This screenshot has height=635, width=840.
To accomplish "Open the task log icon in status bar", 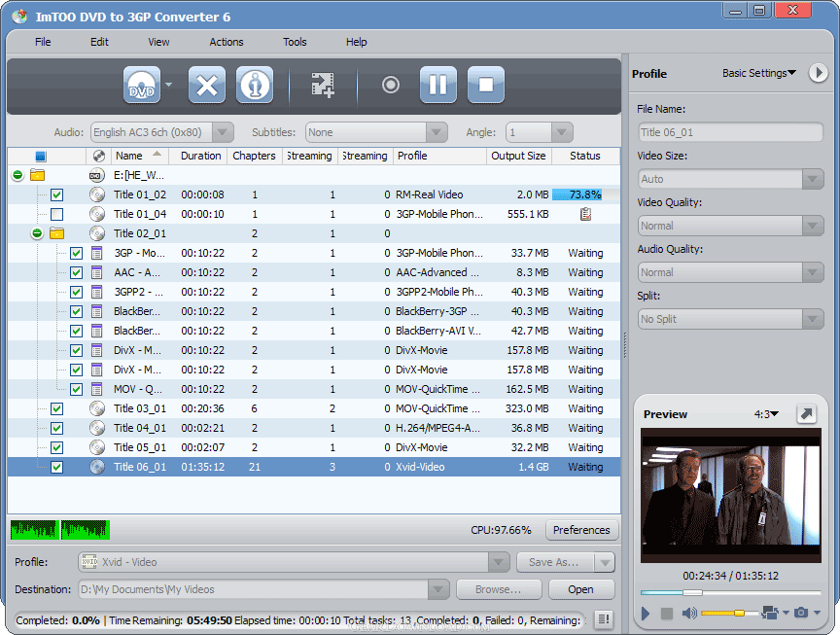I will 604,619.
